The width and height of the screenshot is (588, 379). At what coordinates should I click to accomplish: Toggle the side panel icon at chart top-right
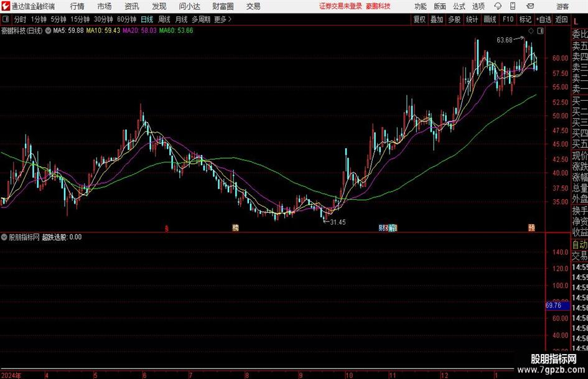[540, 31]
